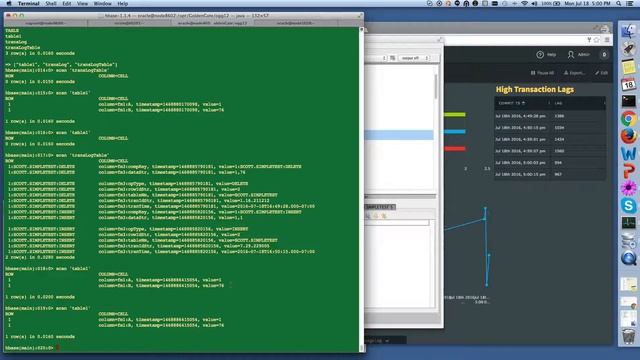Open Terminal icon in Dock
Image resolution: width=640 pixels, height=360 pixels.
629,102
